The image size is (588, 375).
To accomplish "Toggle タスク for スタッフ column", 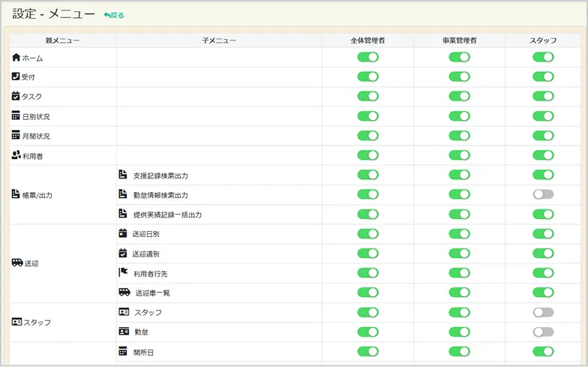I will pos(543,96).
